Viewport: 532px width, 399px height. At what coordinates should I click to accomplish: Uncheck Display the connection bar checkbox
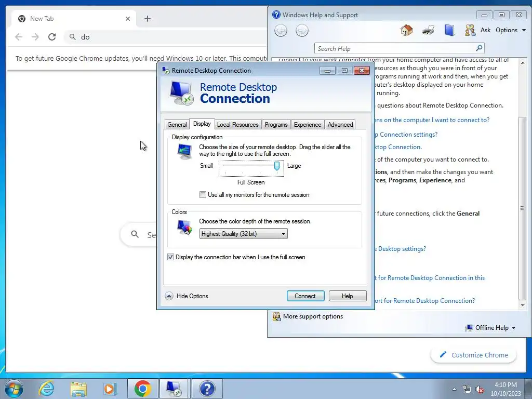(x=170, y=257)
